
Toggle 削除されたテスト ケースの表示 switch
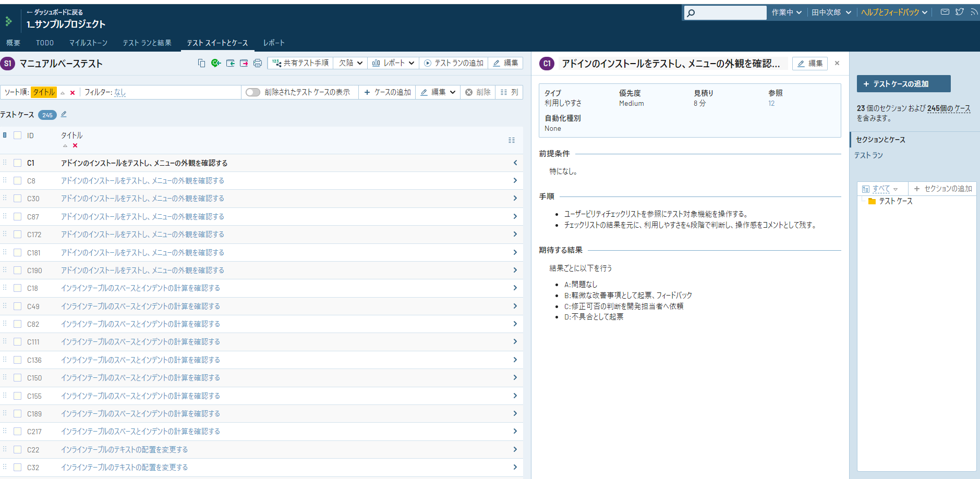point(253,92)
